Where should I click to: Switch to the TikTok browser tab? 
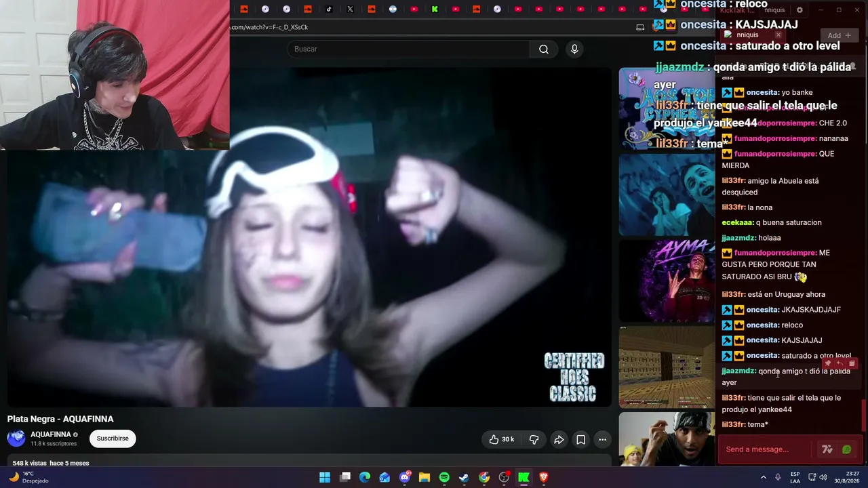point(329,9)
